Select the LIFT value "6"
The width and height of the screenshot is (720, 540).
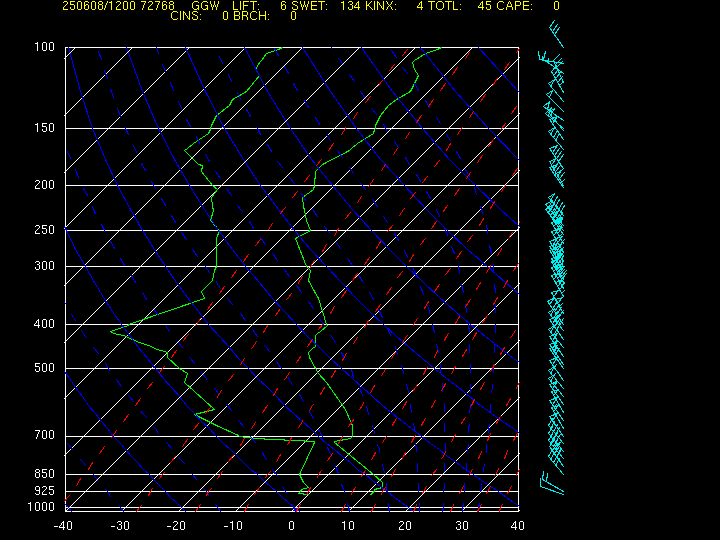(x=283, y=6)
